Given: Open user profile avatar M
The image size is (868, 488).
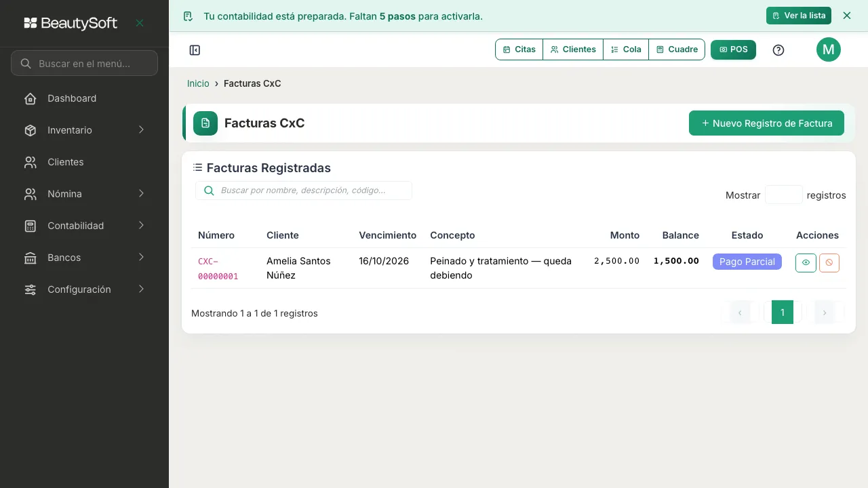Looking at the screenshot, I should pos(829,49).
